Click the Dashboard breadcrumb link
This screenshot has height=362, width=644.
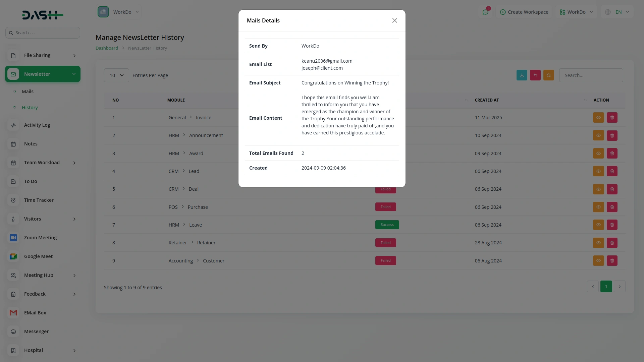(107, 48)
